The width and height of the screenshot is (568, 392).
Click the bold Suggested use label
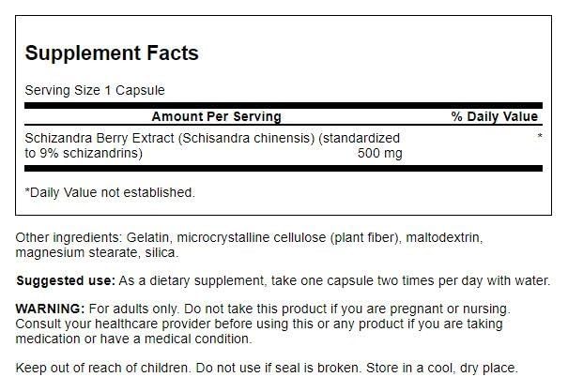(x=65, y=280)
